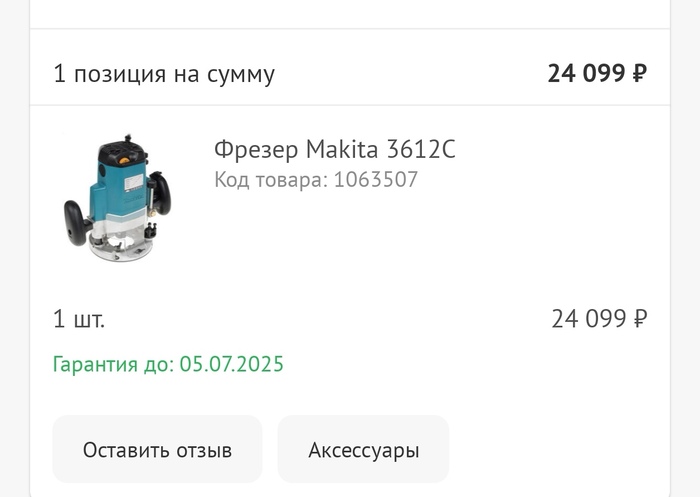Click the 1 позиция на сумму header
Image resolution: width=700 pixels, height=497 pixels.
(164, 74)
